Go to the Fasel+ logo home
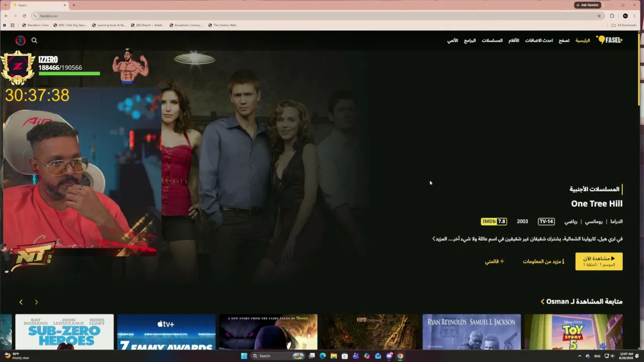The height and width of the screenshot is (362, 644). (609, 40)
